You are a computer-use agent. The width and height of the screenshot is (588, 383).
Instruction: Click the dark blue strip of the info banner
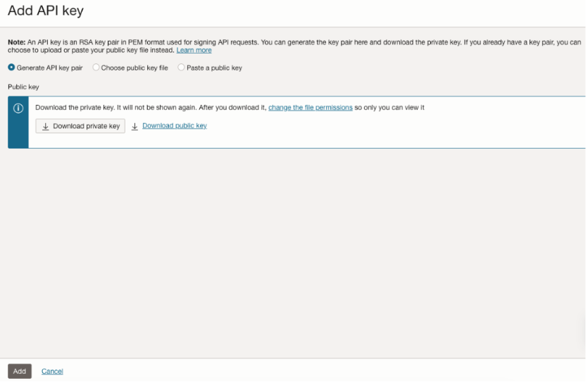click(18, 134)
